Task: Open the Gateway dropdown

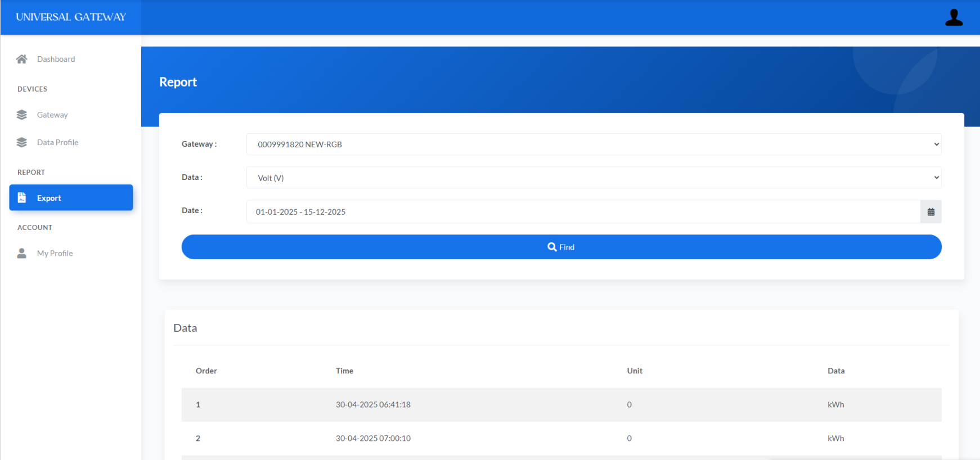Action: click(x=594, y=145)
